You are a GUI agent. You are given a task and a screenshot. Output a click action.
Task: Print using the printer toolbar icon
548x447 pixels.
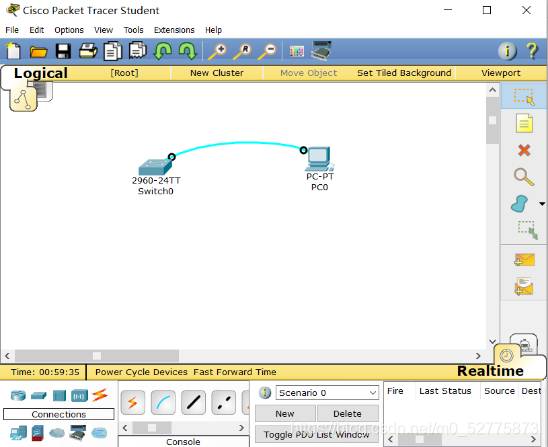click(x=88, y=51)
